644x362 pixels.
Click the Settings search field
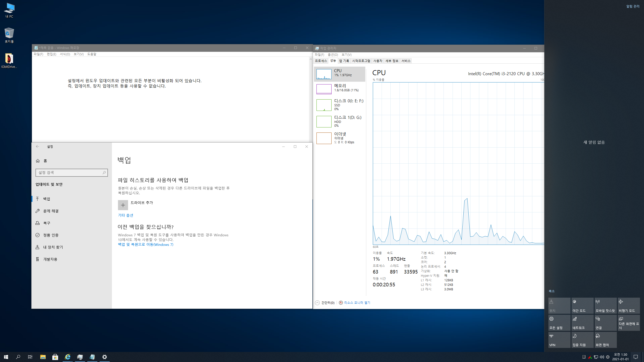pyautogui.click(x=69, y=172)
